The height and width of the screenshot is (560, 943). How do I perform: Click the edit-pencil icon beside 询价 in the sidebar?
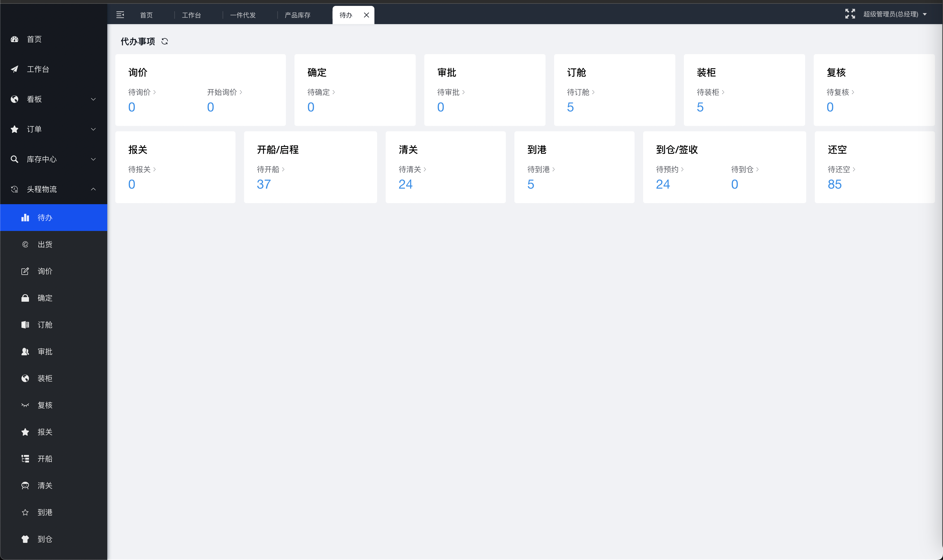point(25,271)
